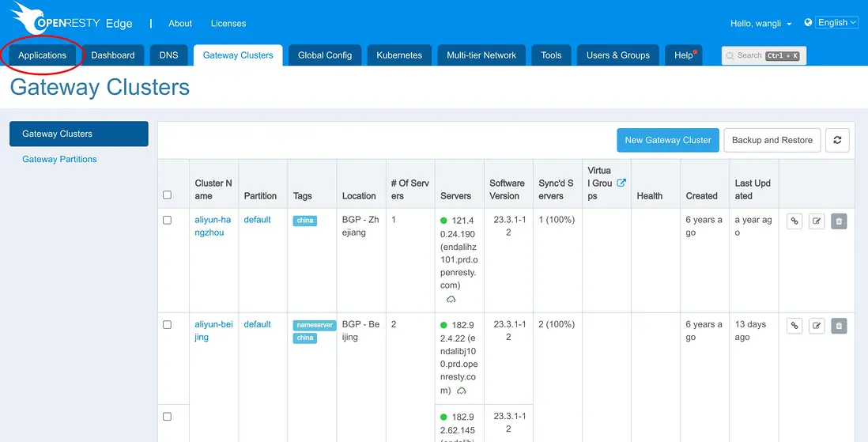Switch to the Dashboard tab
The width and height of the screenshot is (868, 442).
click(x=113, y=55)
